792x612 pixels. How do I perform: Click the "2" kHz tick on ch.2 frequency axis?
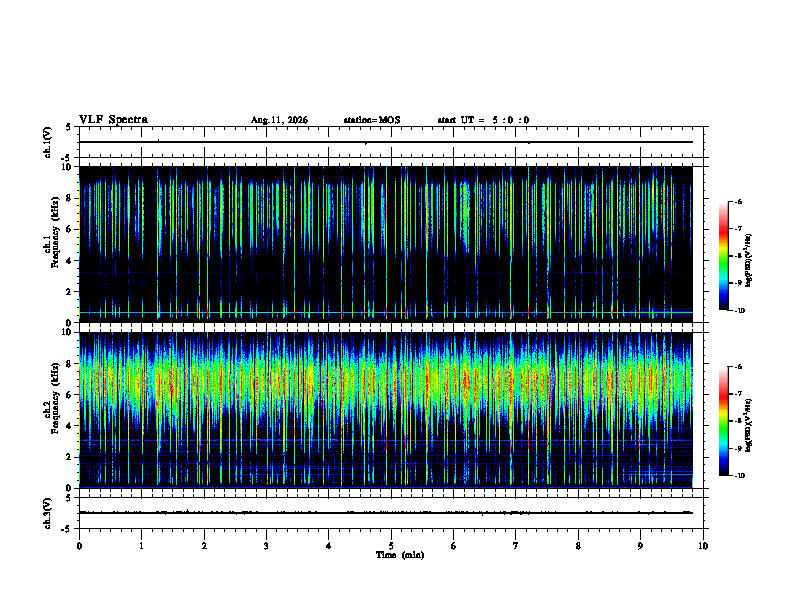point(70,457)
